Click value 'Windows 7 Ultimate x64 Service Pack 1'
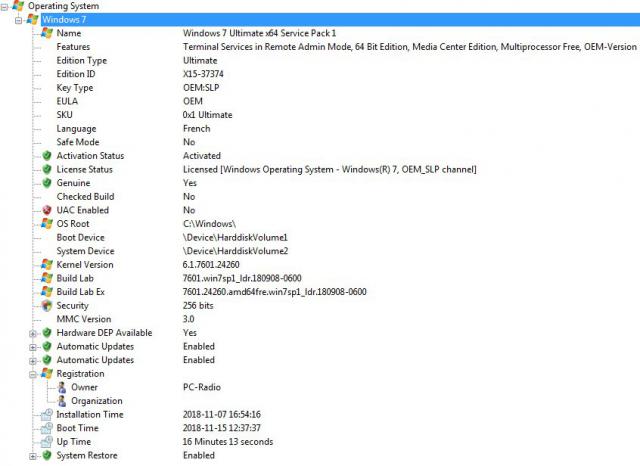The height and width of the screenshot is (466, 640). [x=259, y=33]
